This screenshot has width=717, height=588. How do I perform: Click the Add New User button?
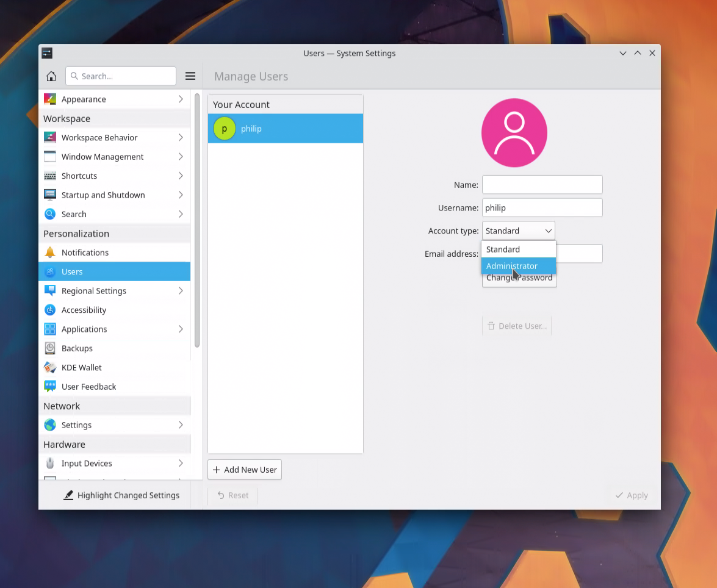click(245, 470)
